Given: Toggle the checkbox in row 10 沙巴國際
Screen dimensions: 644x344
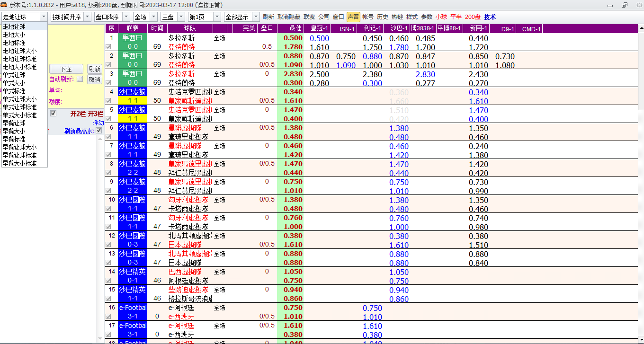Looking at the screenshot, I should [x=108, y=209].
